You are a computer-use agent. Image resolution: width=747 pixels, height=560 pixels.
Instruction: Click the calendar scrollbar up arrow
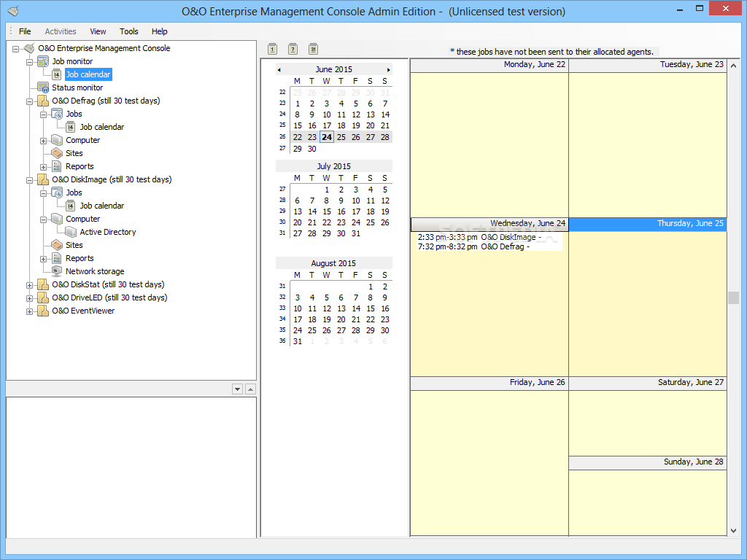pos(733,66)
